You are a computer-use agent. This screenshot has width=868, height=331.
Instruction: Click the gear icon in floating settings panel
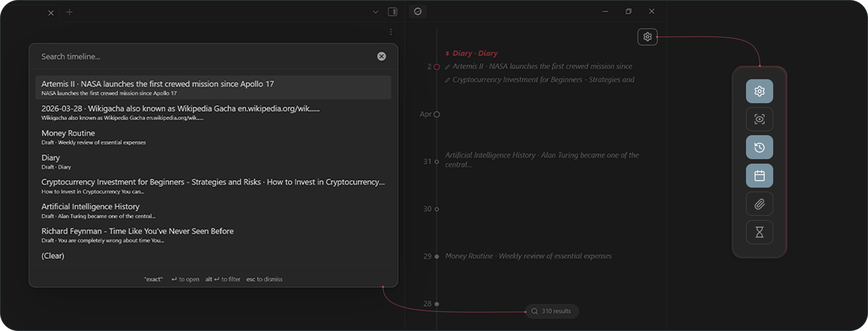759,91
